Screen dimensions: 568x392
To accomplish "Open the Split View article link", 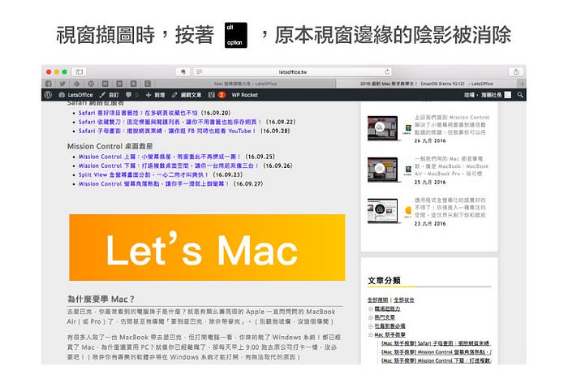I will [x=144, y=175].
